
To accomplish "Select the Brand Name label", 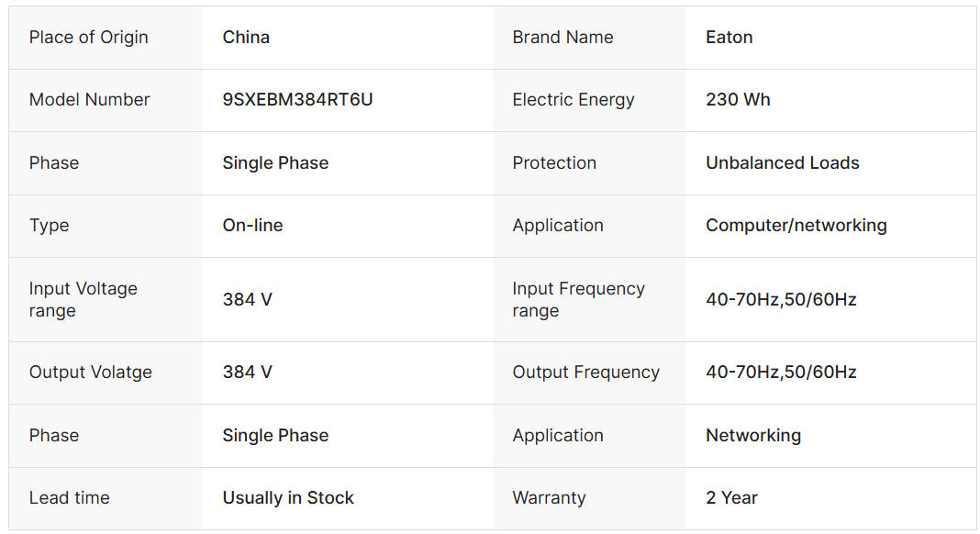I will pyautogui.click(x=562, y=38).
